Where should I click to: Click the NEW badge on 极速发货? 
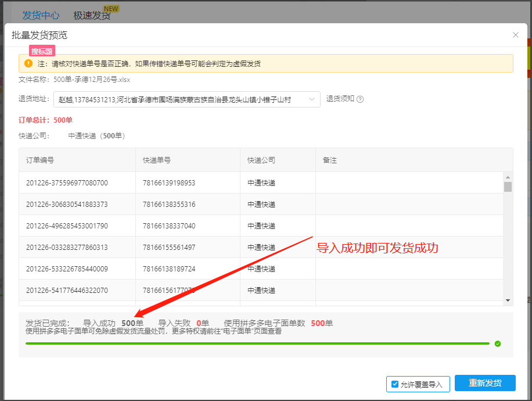[112, 9]
